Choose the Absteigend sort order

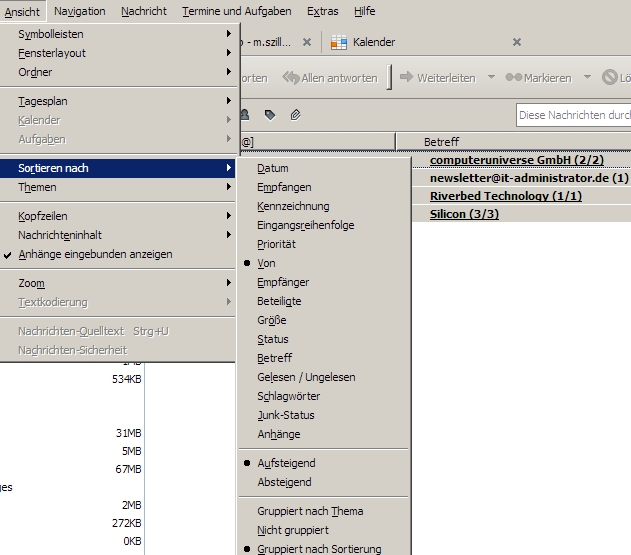tap(284, 482)
